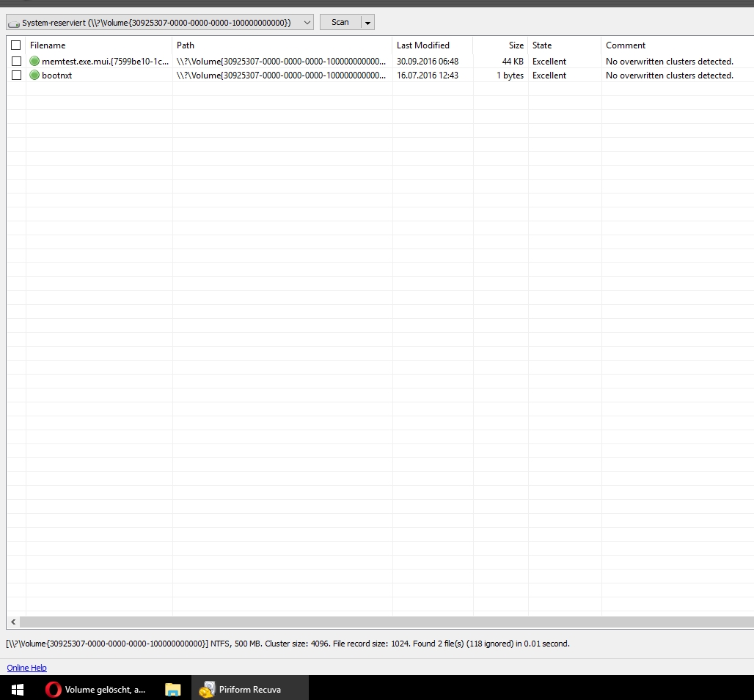This screenshot has width=754, height=700.
Task: Click Excellent state of memtest.exe.mui row
Action: [549, 61]
